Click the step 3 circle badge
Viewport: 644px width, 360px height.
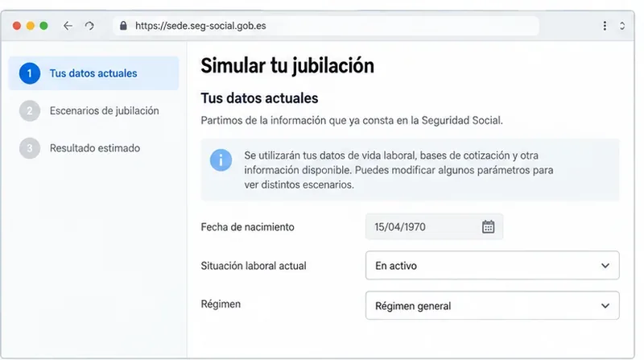[30, 148]
